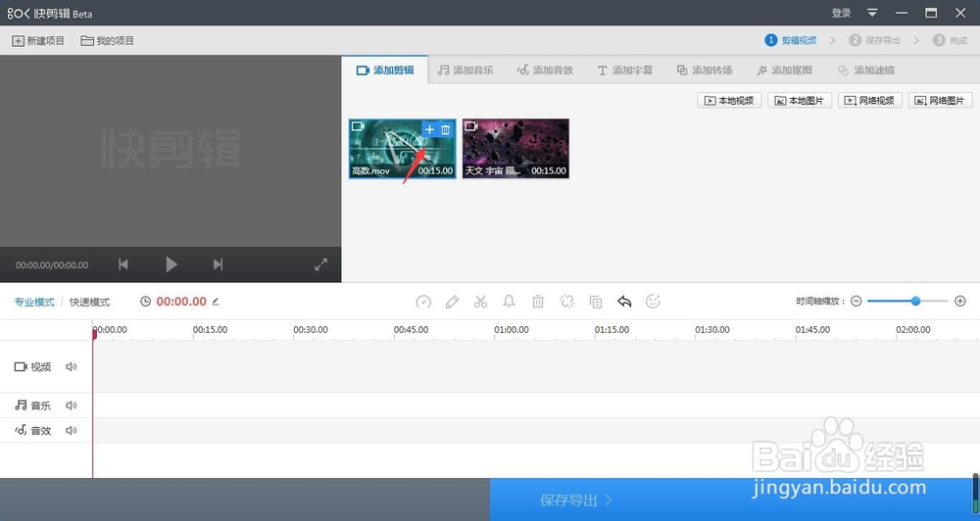
Task: Play the preview video
Action: pos(171,264)
